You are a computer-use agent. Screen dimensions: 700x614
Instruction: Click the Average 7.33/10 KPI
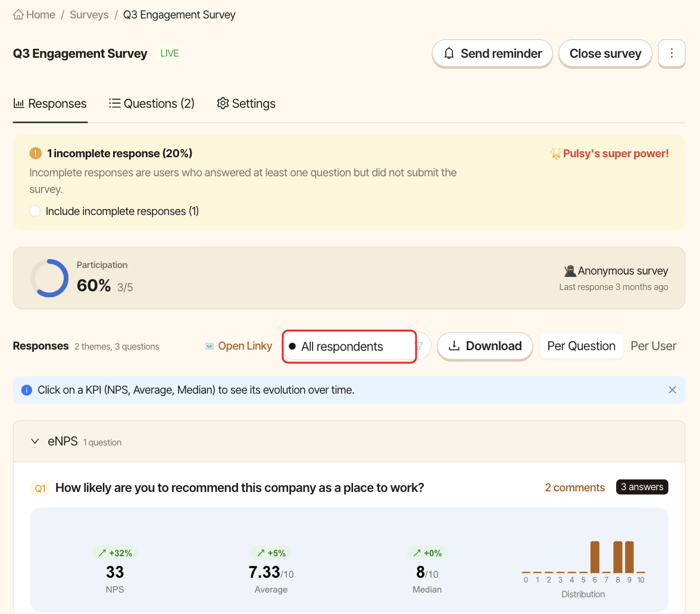point(271,572)
